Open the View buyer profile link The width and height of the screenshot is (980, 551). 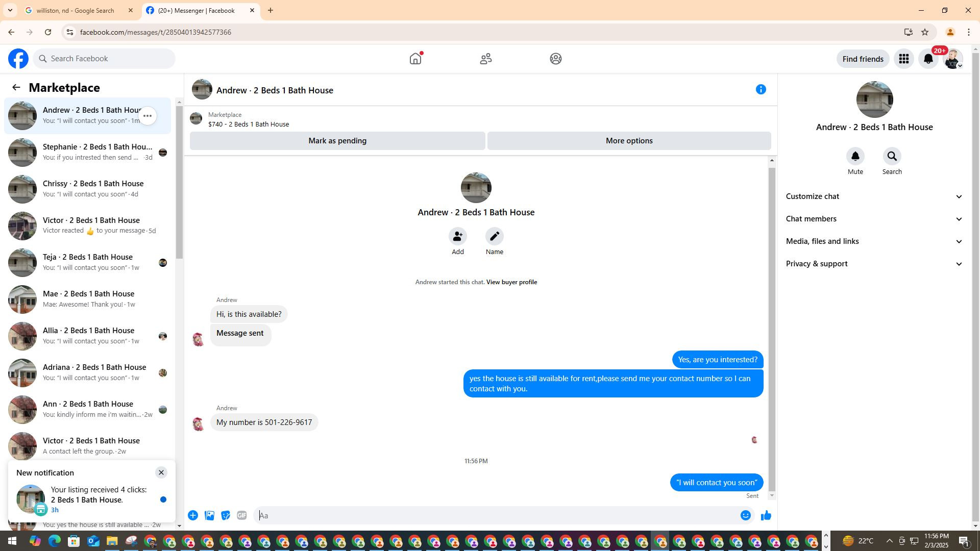pos(511,282)
